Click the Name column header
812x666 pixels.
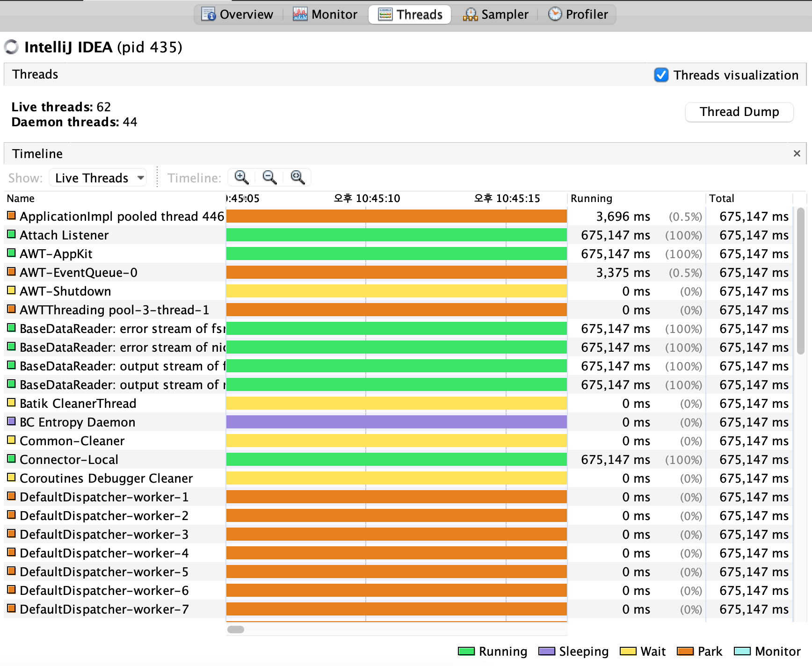tap(115, 198)
